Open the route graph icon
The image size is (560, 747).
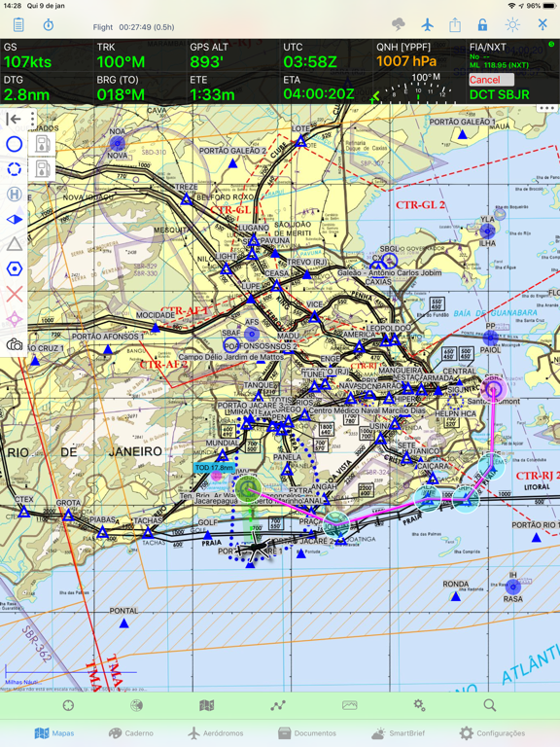coord(278,705)
